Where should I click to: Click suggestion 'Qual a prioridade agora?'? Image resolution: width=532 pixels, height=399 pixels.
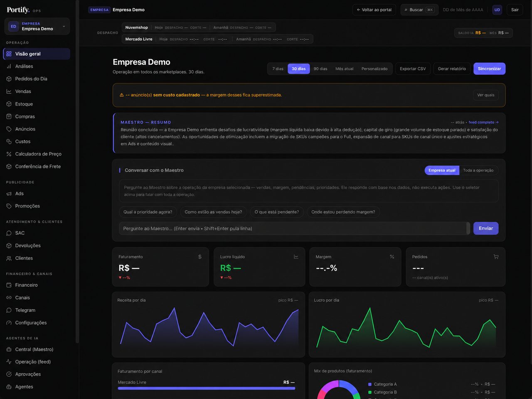[x=148, y=212]
